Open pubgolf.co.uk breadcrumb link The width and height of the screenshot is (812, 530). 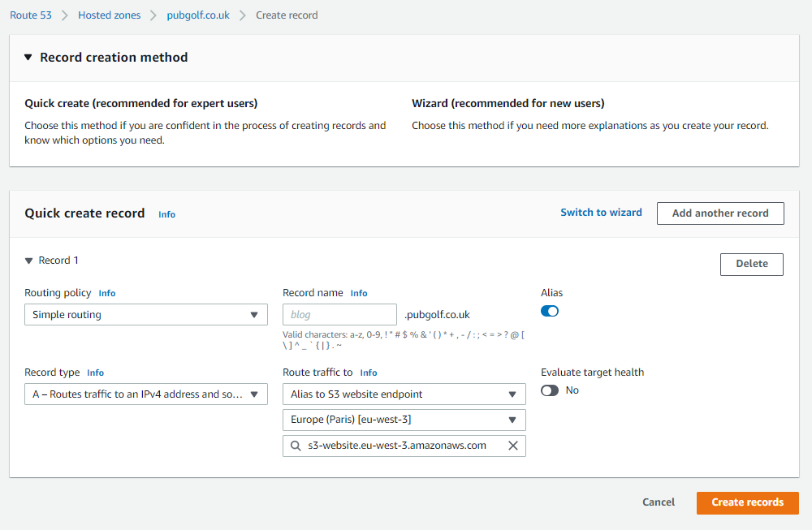click(198, 15)
